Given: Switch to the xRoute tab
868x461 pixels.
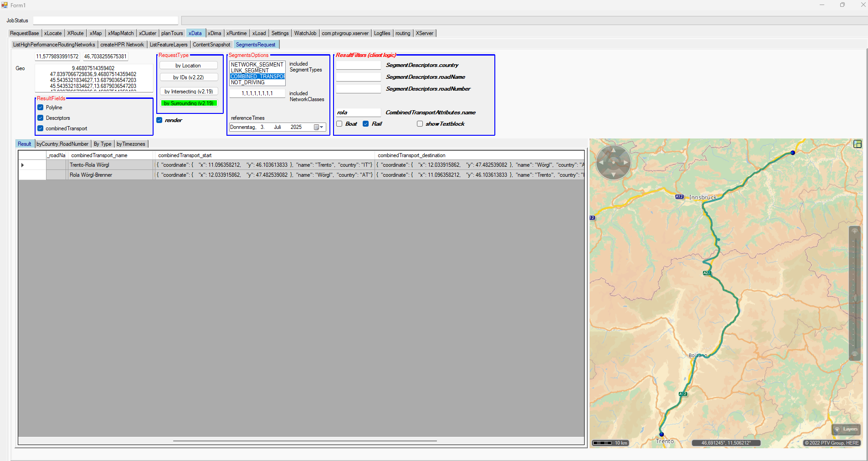Looking at the screenshot, I should tap(75, 33).
